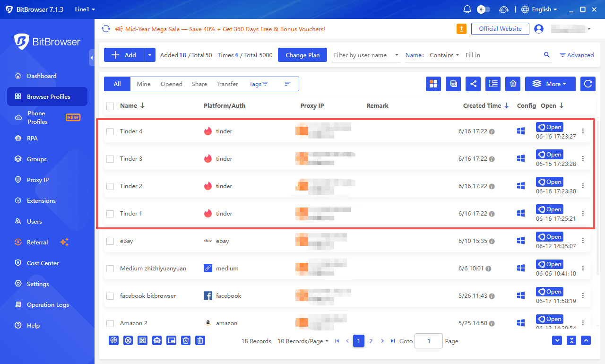Open the Official Website
Screen dimensions: 605x364
[x=500, y=29]
